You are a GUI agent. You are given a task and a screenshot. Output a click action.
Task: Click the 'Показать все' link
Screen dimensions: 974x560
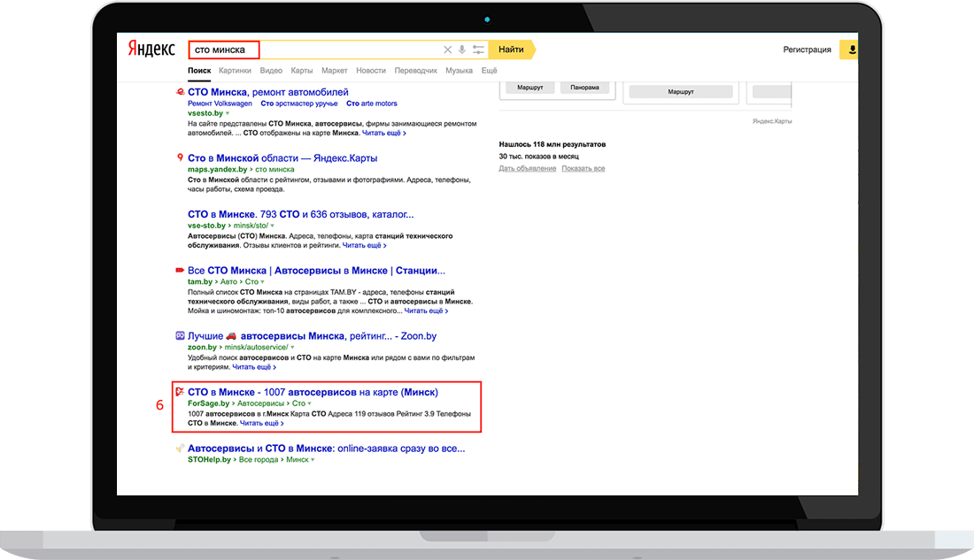(584, 168)
